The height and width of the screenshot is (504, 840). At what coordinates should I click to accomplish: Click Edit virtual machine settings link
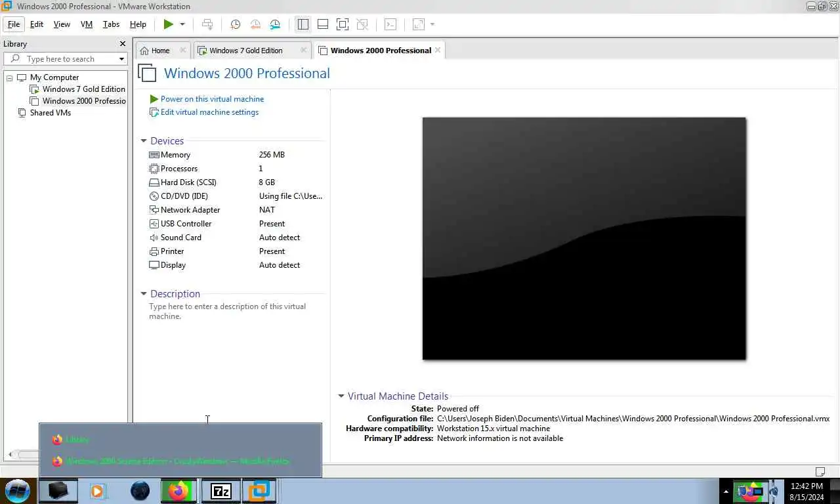pos(209,112)
